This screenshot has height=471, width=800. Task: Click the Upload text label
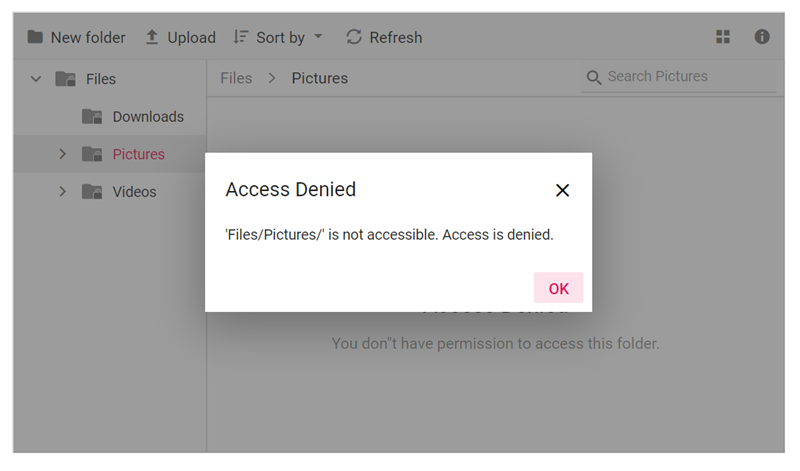pos(191,37)
